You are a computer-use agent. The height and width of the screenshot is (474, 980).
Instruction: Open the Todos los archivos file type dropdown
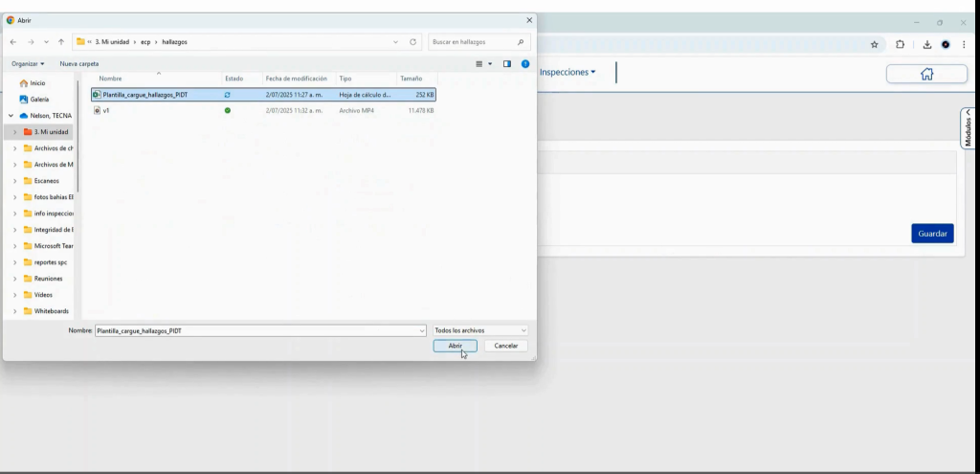[479, 330]
